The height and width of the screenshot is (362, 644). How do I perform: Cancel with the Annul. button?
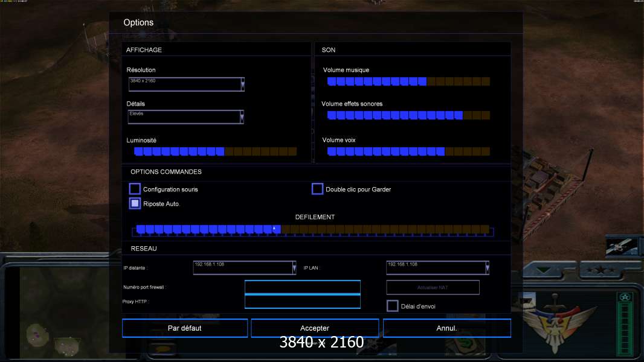(x=447, y=328)
